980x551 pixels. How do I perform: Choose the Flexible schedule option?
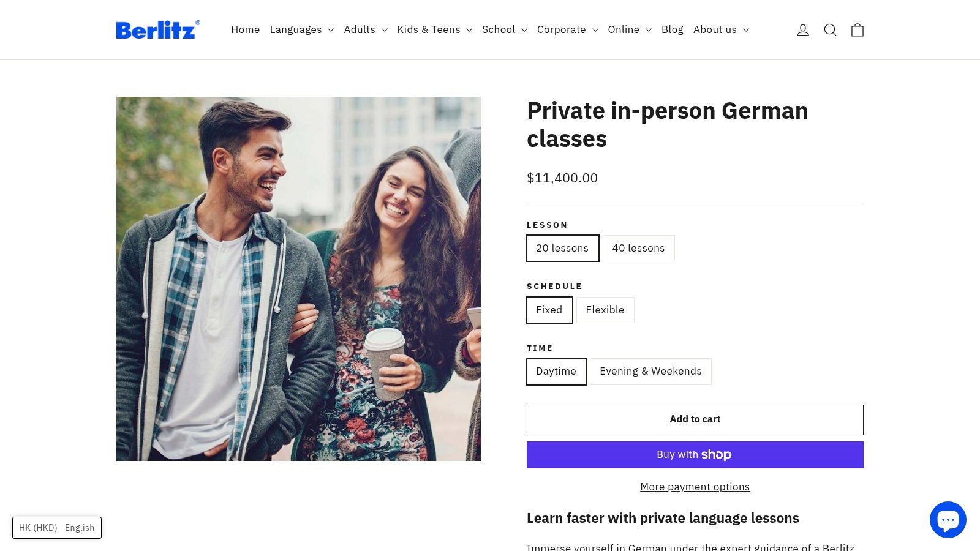[605, 310]
